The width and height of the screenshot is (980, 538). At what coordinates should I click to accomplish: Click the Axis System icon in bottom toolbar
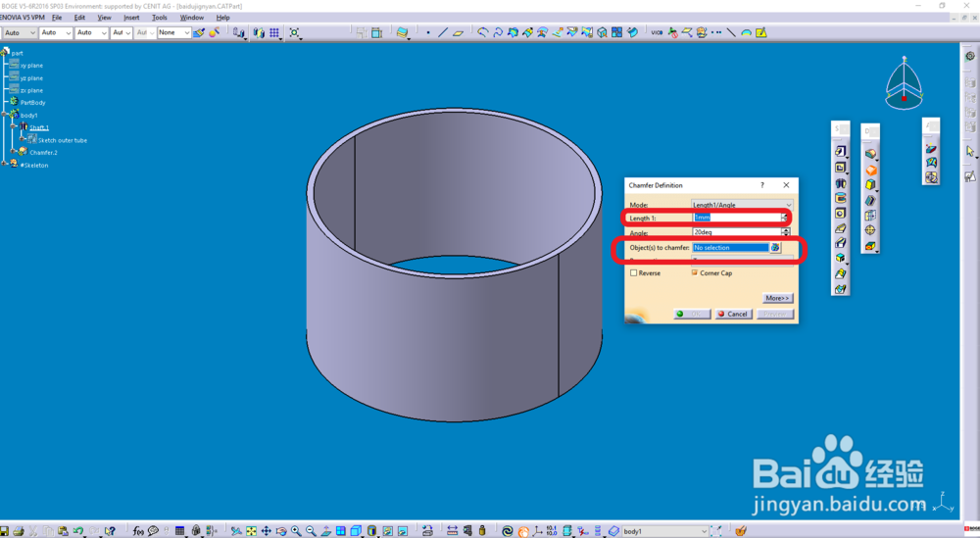(x=537, y=531)
